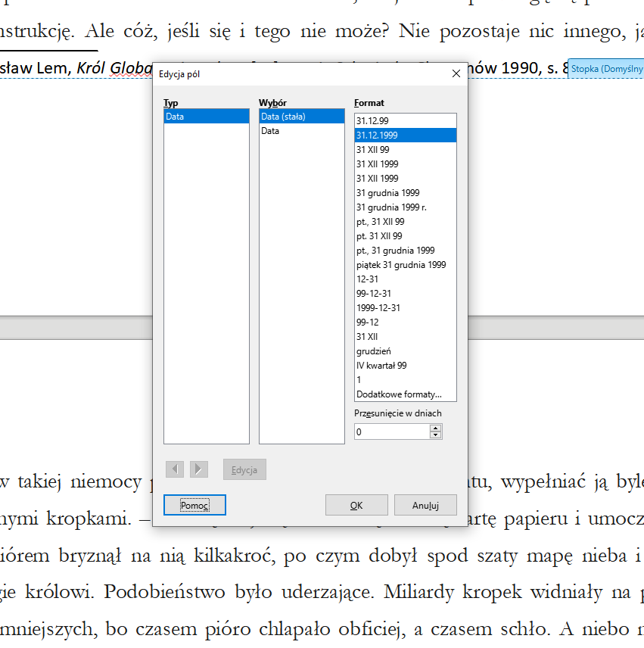The width and height of the screenshot is (644, 648).
Task: Choose the "IV kwartał 99" format
Action: 405,365
